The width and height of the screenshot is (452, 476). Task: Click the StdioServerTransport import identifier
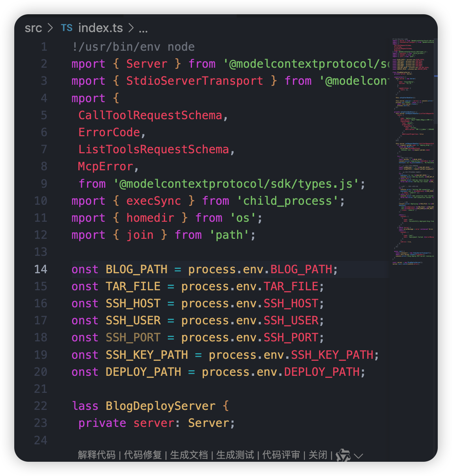pyautogui.click(x=194, y=81)
